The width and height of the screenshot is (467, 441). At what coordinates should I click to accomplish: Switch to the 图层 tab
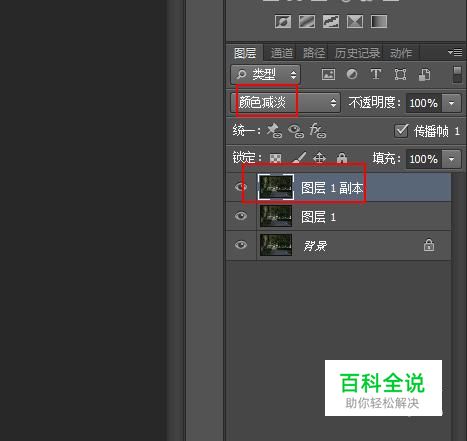coord(245,53)
